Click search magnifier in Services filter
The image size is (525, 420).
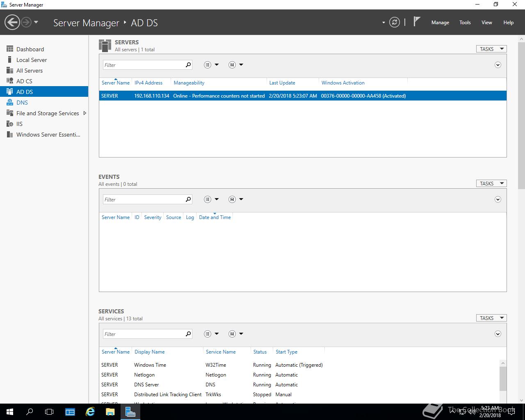[x=188, y=334]
